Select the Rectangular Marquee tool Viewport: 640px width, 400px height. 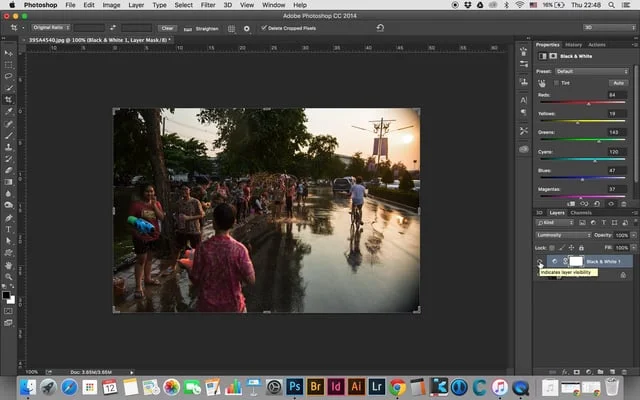click(x=9, y=64)
